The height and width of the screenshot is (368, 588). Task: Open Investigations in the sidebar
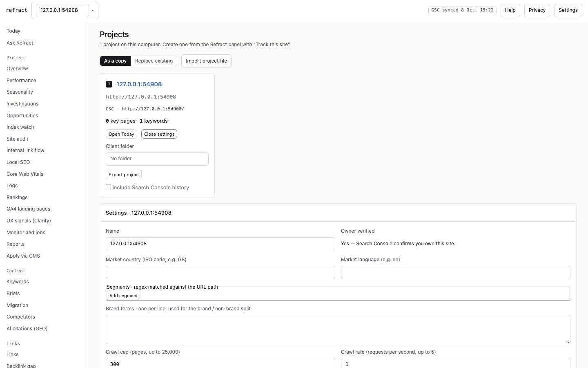coord(22,104)
